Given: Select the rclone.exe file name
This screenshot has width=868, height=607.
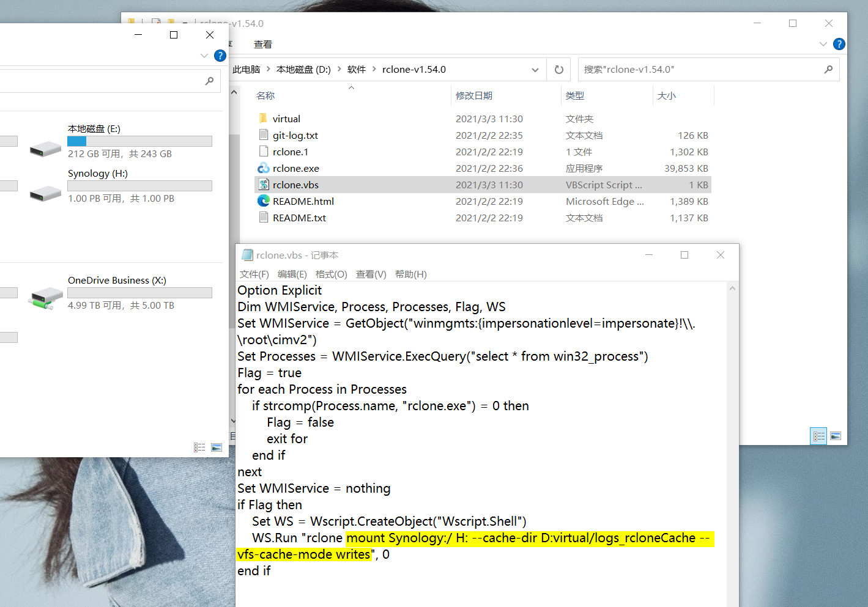Looking at the screenshot, I should 296,168.
